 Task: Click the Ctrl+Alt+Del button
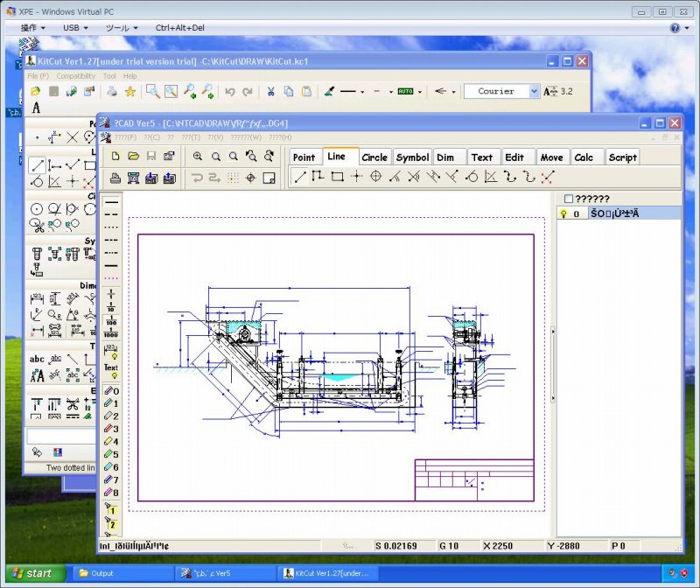click(179, 27)
